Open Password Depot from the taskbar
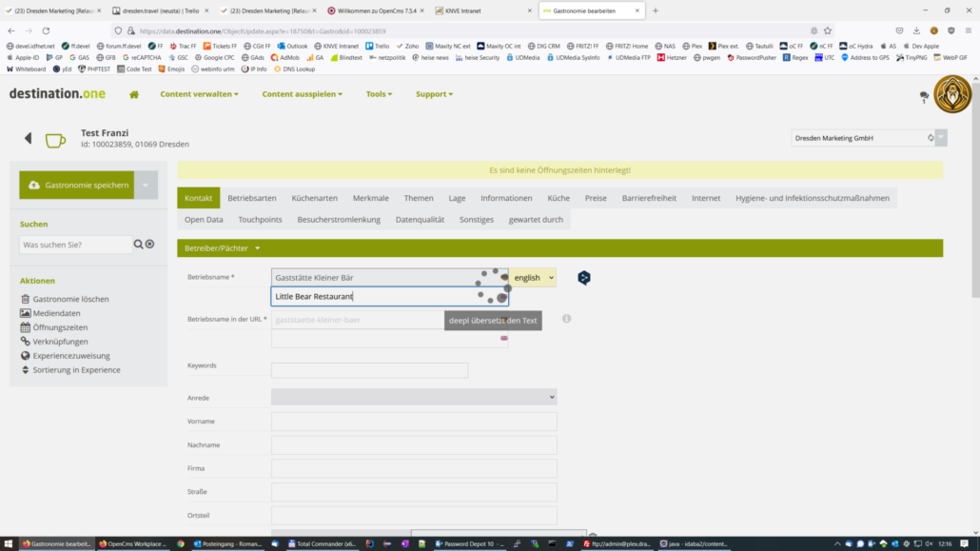 tap(469, 544)
